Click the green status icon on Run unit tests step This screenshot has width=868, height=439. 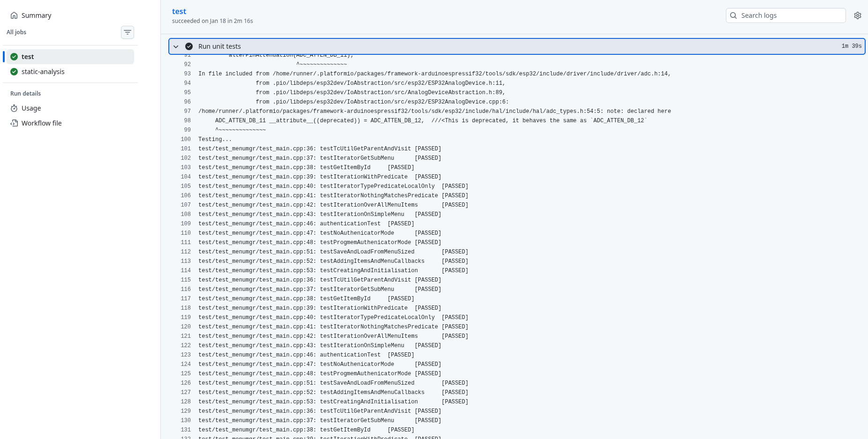click(189, 46)
